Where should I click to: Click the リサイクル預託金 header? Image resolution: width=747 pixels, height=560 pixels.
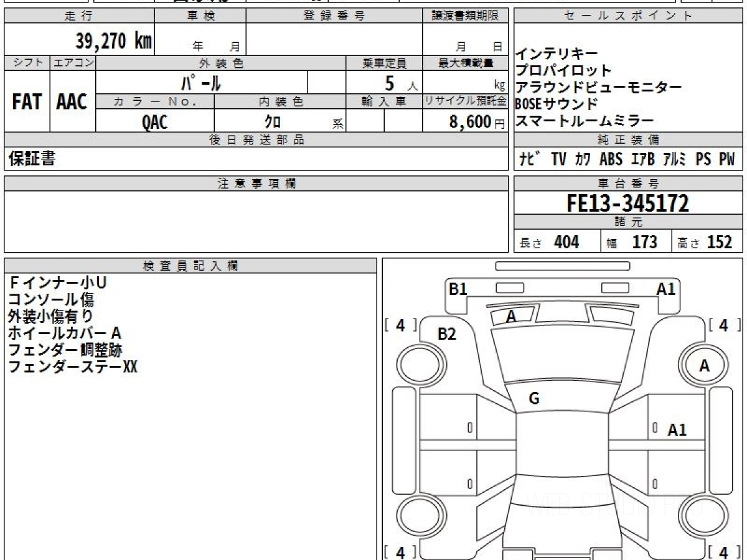[465, 101]
